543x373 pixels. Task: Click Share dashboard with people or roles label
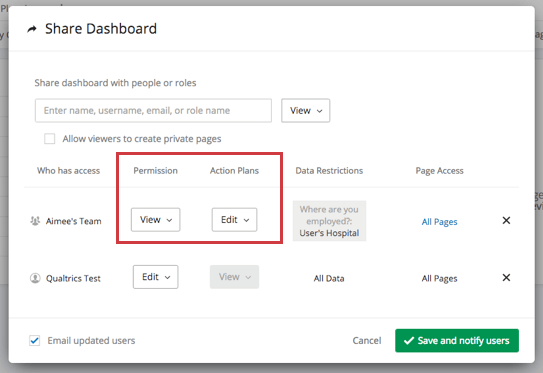[x=115, y=83]
